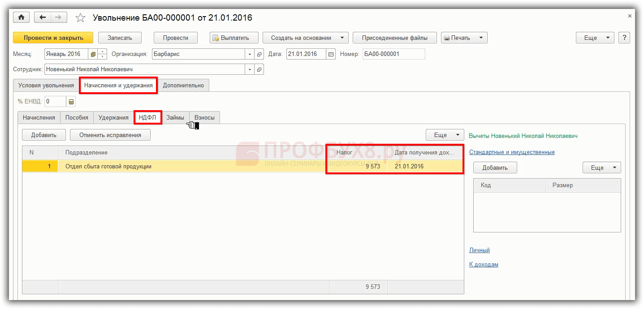Screen dimensions: 644x309
Task: Click Добавить in deductions panel
Action: click(495, 167)
